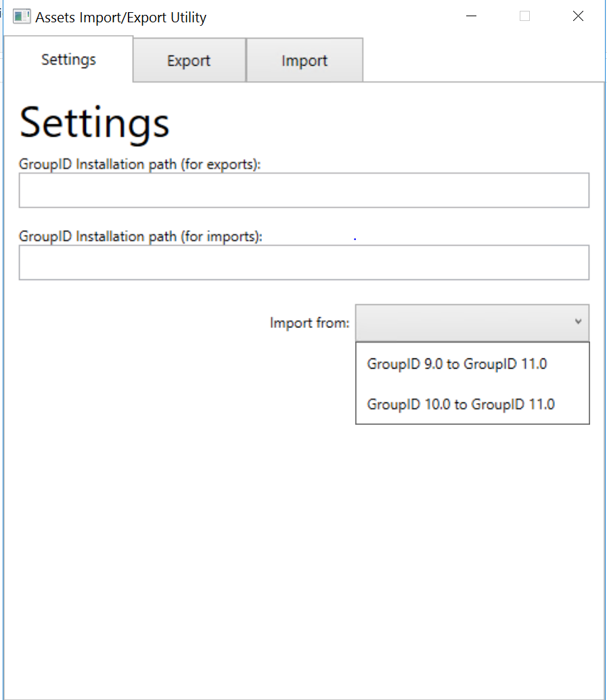Close the Assets Import/Export Utility
Screen dimensions: 607x700
578,16
